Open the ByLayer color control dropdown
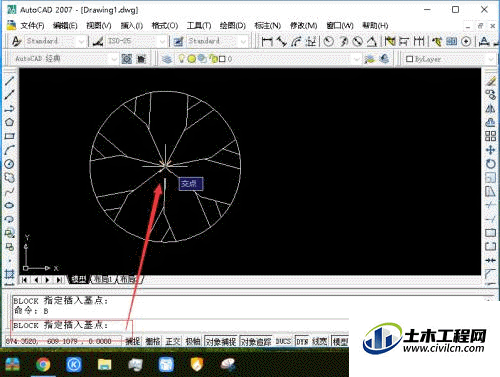Viewport: 500px width, 377px height. [491, 59]
